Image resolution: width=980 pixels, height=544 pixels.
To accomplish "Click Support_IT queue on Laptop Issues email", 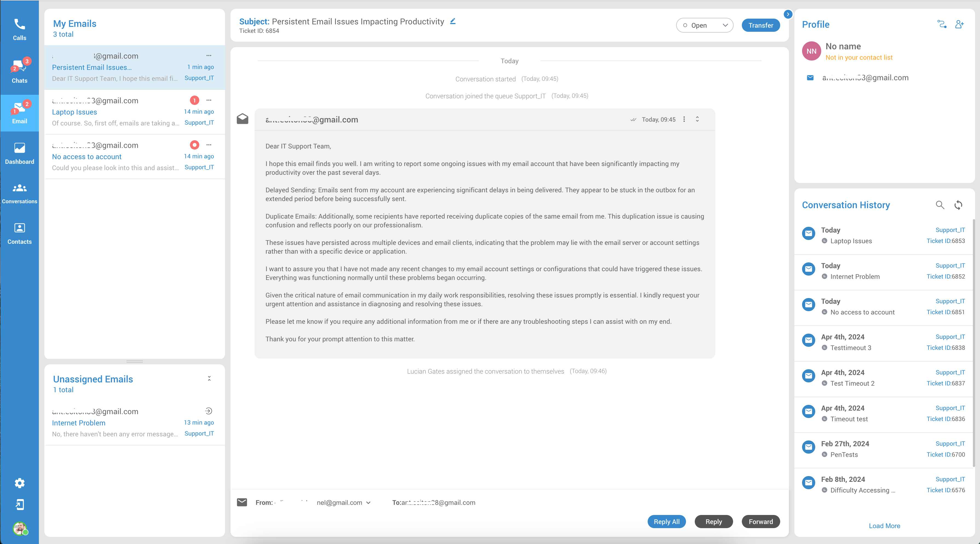I will click(199, 123).
